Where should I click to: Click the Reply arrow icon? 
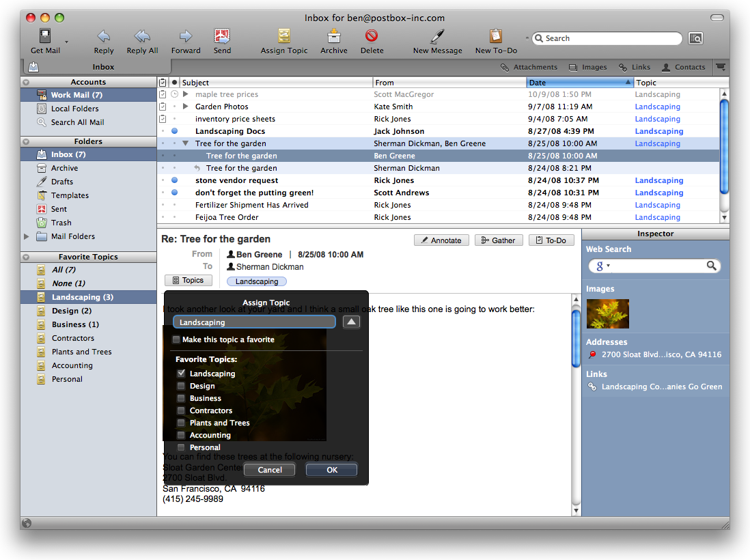click(104, 36)
